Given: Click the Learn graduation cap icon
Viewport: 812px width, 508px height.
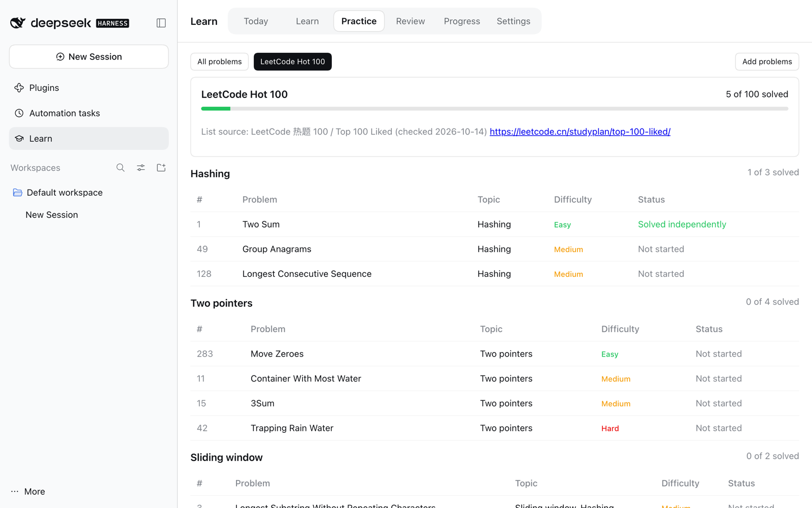Looking at the screenshot, I should coord(19,139).
